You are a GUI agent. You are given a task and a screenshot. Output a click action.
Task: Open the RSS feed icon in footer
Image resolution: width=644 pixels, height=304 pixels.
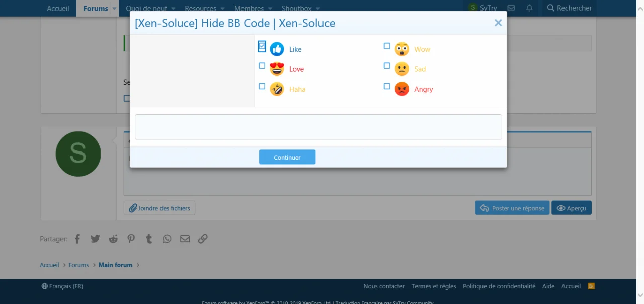(591, 286)
